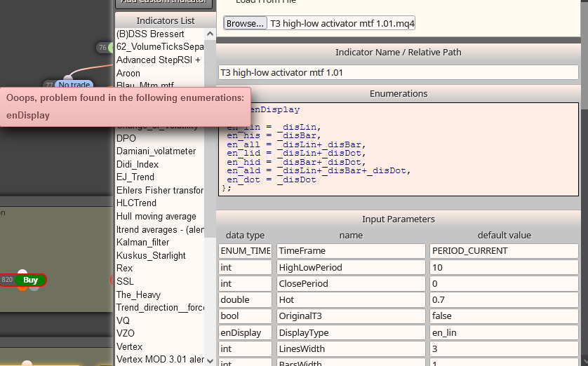Click the No trade block in canvas
Screen dimensions: 588x366
[x=74, y=84]
